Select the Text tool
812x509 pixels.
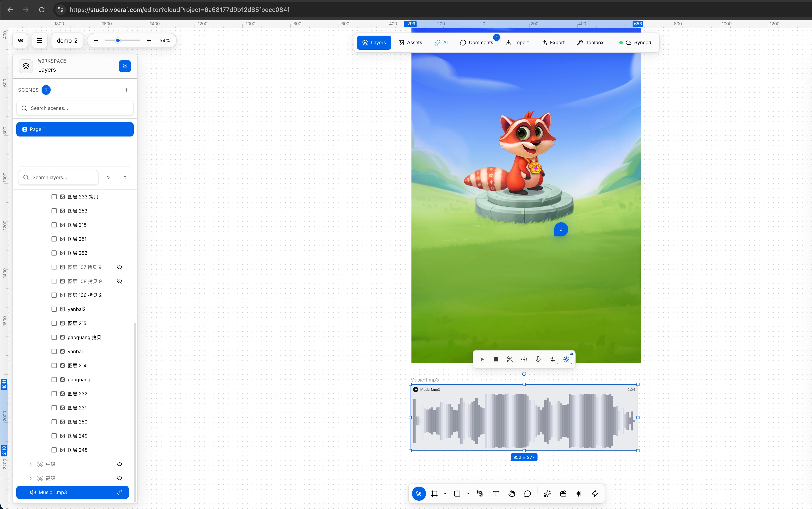click(496, 494)
